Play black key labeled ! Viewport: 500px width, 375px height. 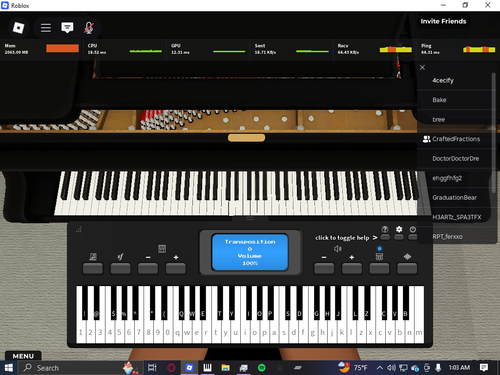click(85, 303)
